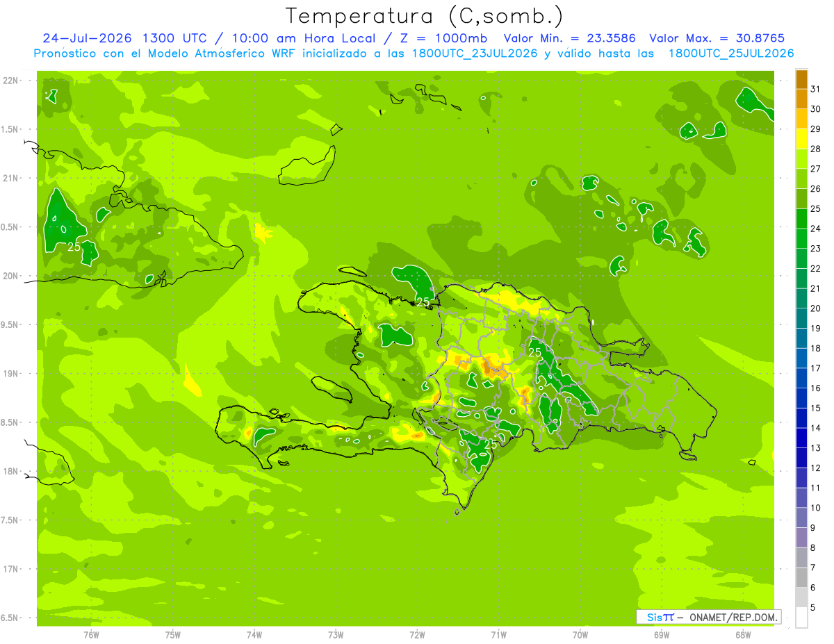This screenshot has width=834, height=644.
Task: Select "Valor Min. = 23.3586" text
Action: (x=570, y=38)
